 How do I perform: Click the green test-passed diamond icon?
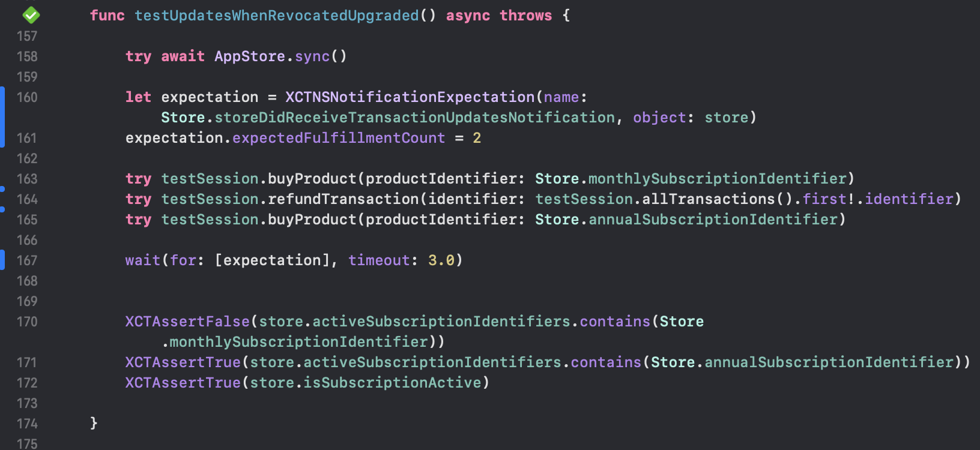pos(31,15)
